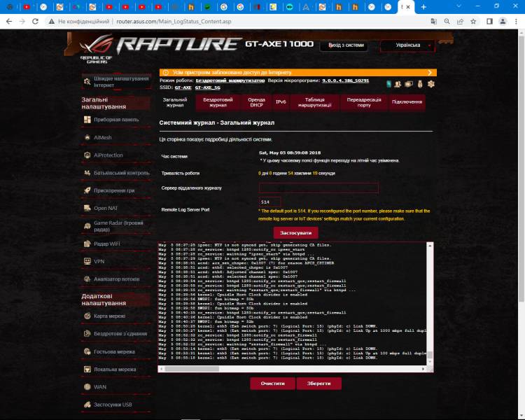Switch to Підключення tab
The height and width of the screenshot is (420, 525).
pyautogui.click(x=407, y=102)
